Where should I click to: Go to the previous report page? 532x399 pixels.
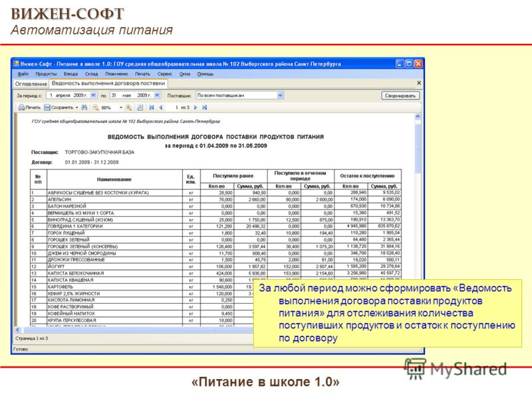(161, 108)
